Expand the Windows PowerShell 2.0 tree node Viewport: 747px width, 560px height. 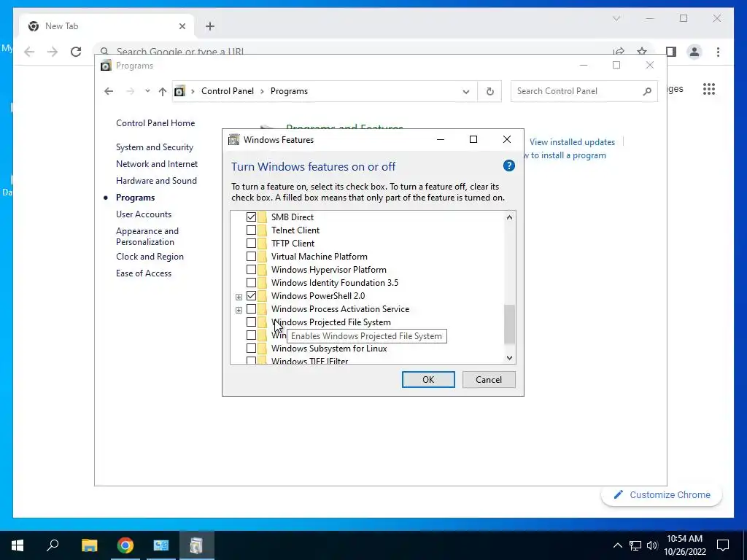pos(239,297)
